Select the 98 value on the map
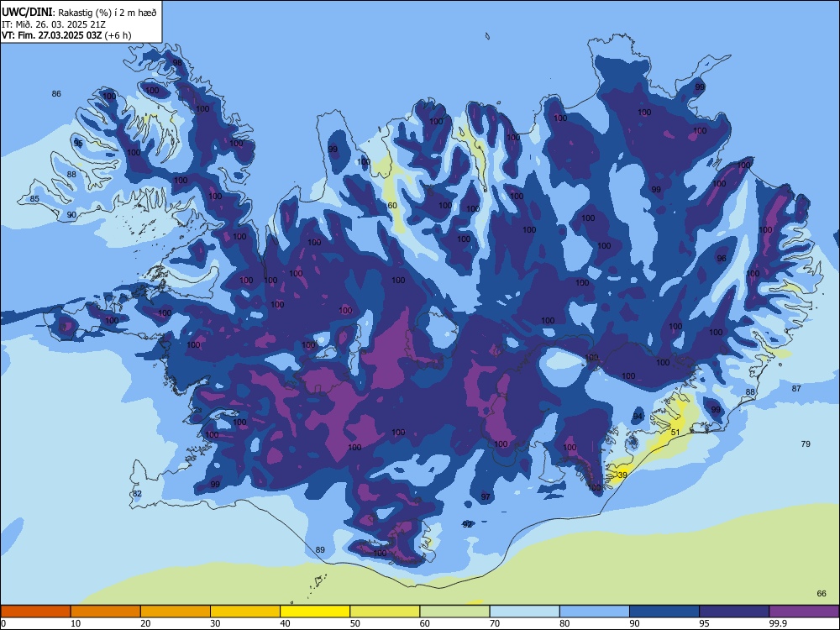Screen dimensions: 840x630 point(176,63)
